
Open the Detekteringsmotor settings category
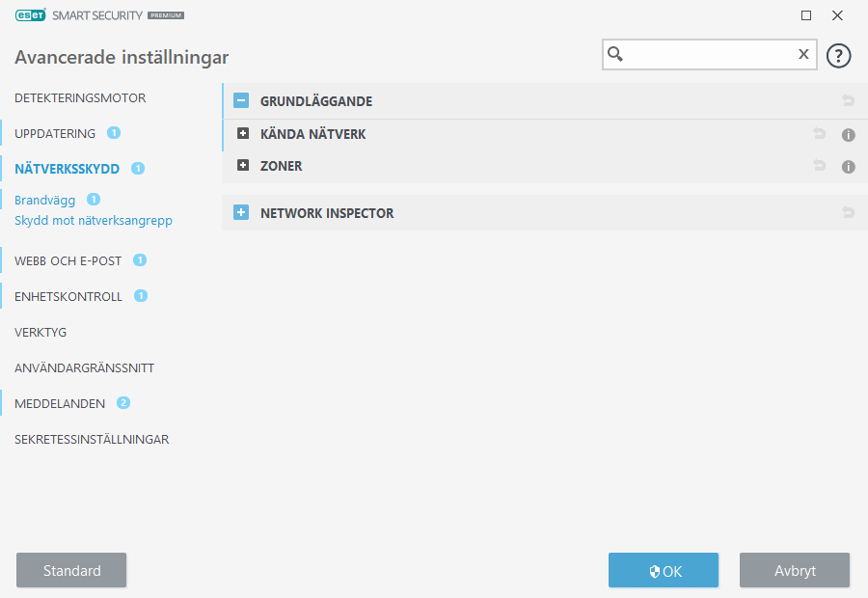click(80, 98)
